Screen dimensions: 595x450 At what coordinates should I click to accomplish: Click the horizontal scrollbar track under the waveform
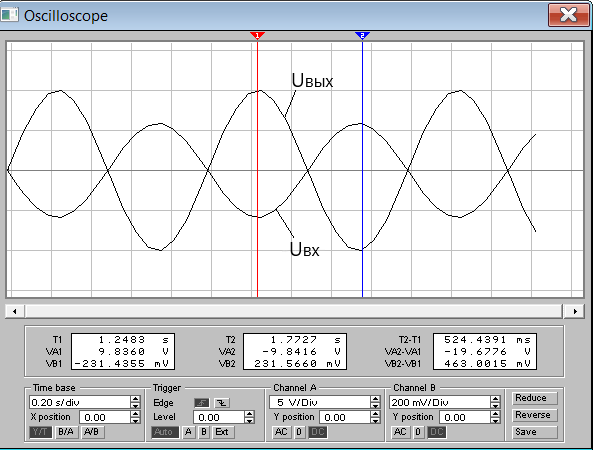(294, 312)
